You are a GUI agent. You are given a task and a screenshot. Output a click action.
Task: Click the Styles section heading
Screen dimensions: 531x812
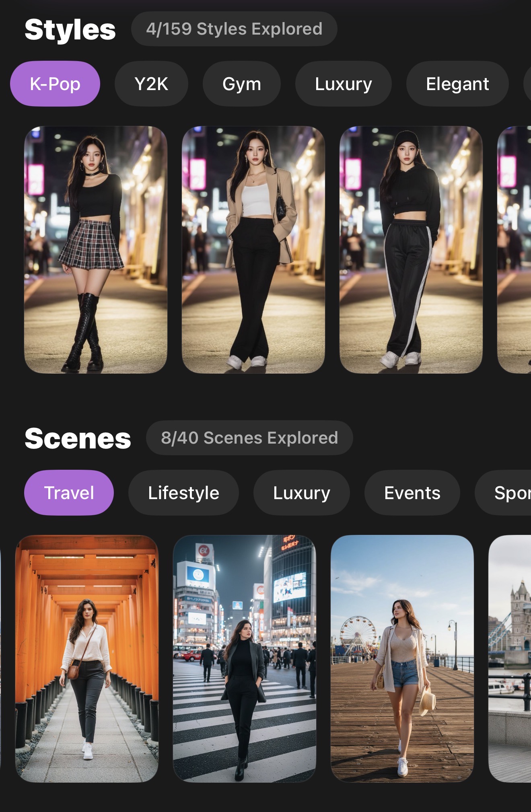[70, 30]
